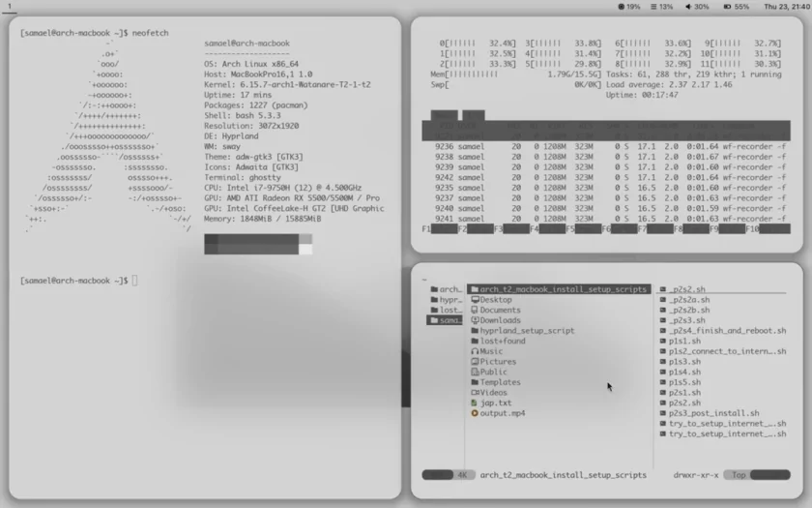Expand the lost+found directory entry
The height and width of the screenshot is (508, 812).
(503, 341)
